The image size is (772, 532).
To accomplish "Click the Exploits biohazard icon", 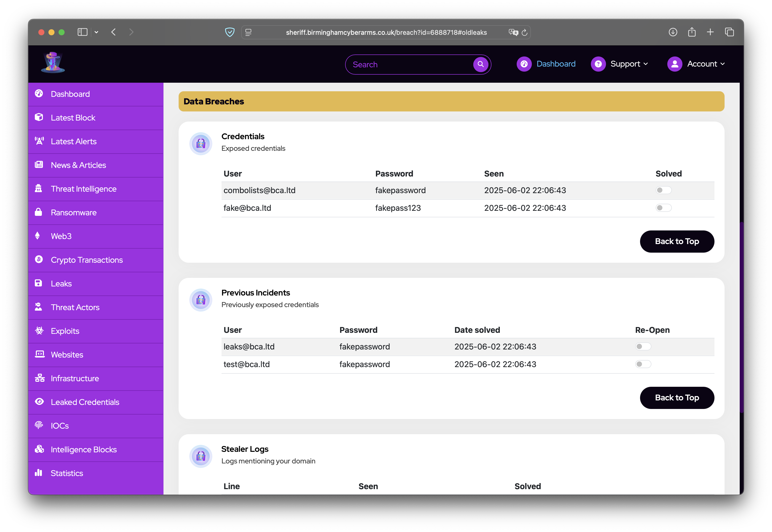I will tap(39, 331).
